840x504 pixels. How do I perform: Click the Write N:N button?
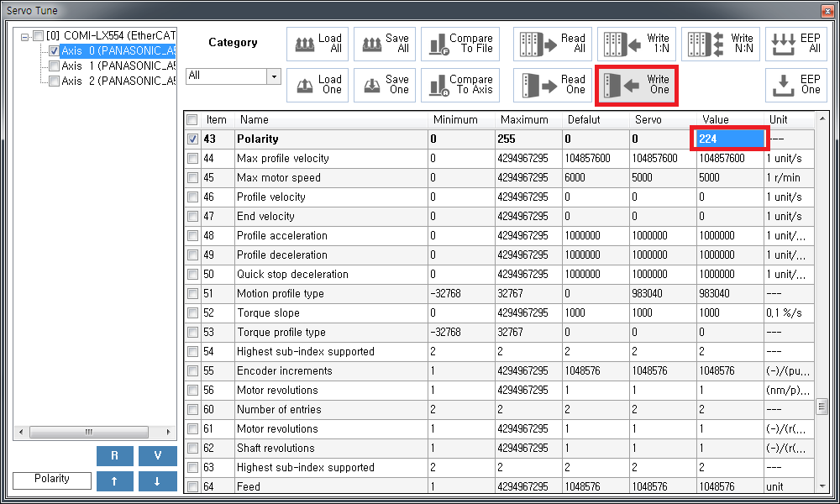[720, 44]
